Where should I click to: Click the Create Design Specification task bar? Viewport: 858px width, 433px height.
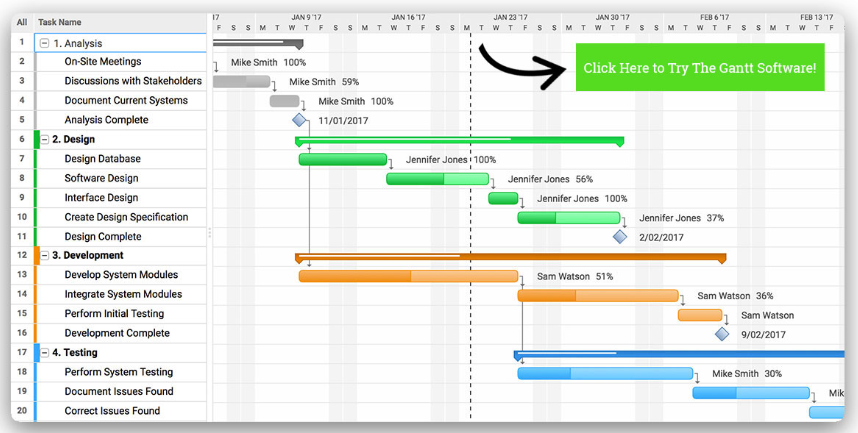(569, 218)
